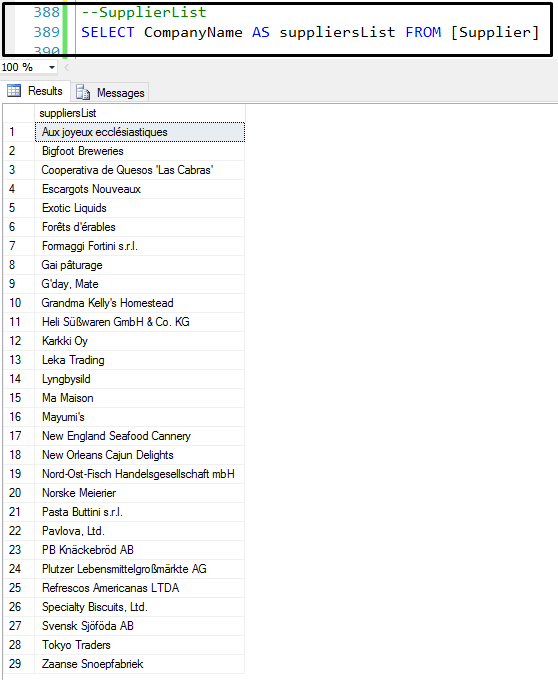558x680 pixels.
Task: Click the Zaanse Snoepfabriek cell
Action: coord(140,664)
